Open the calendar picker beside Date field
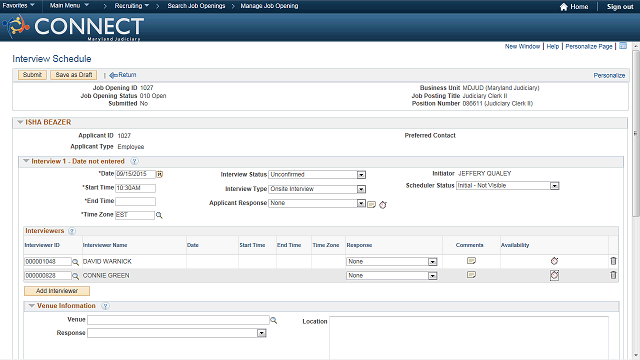The height and width of the screenshot is (360, 640). point(160,174)
